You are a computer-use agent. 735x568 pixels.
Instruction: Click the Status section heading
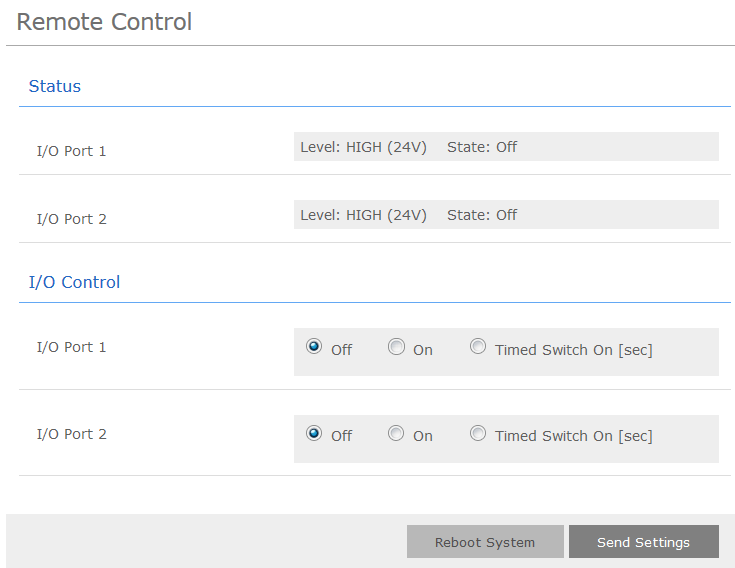(55, 86)
